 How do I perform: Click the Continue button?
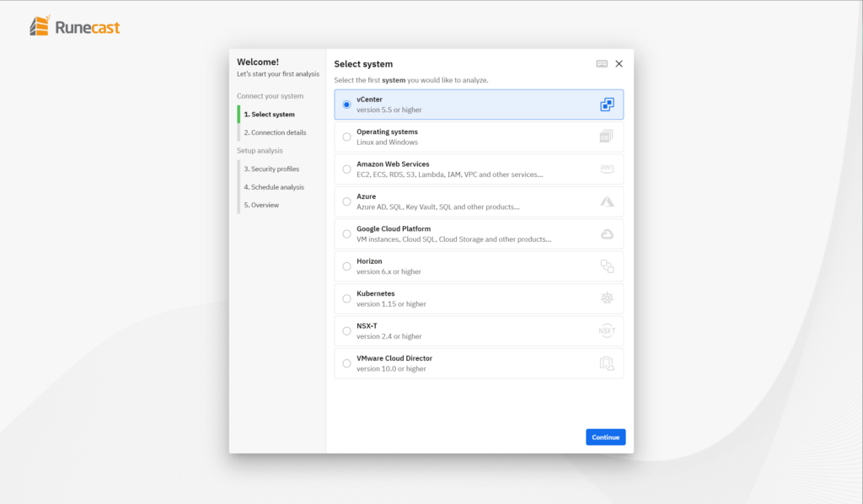(x=605, y=437)
